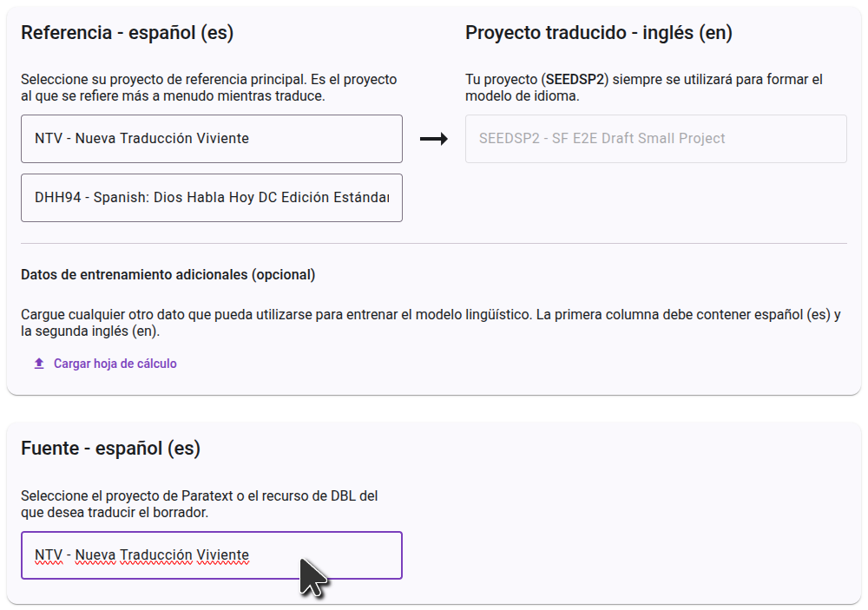Viewport: 868px width, 610px height.
Task: Click the Seleccione el proyecto de Paratext paragraph
Action: tap(200, 504)
